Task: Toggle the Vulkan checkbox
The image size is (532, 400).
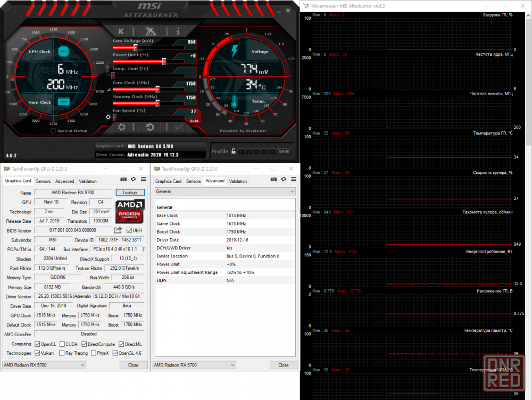Action: [x=37, y=353]
